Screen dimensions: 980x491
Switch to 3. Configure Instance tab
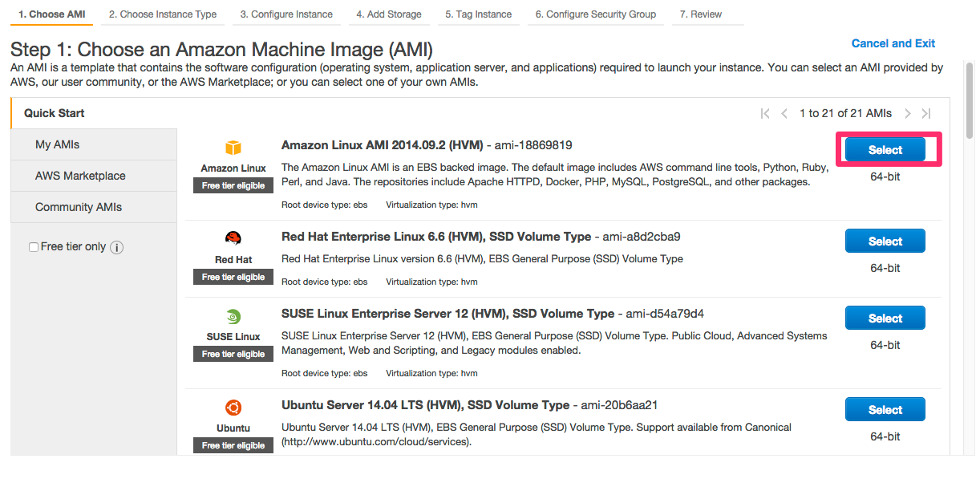pos(286,14)
